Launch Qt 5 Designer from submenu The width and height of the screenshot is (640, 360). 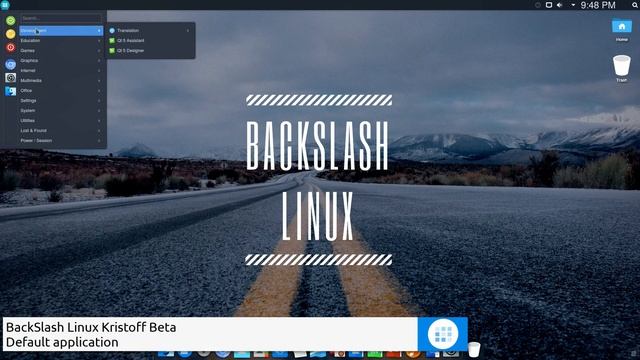pyautogui.click(x=150, y=51)
